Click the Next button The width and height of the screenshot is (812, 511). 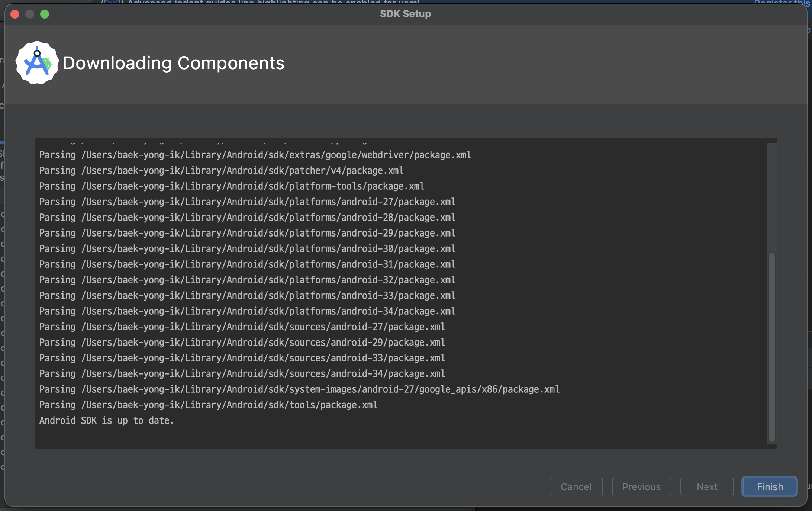point(707,486)
